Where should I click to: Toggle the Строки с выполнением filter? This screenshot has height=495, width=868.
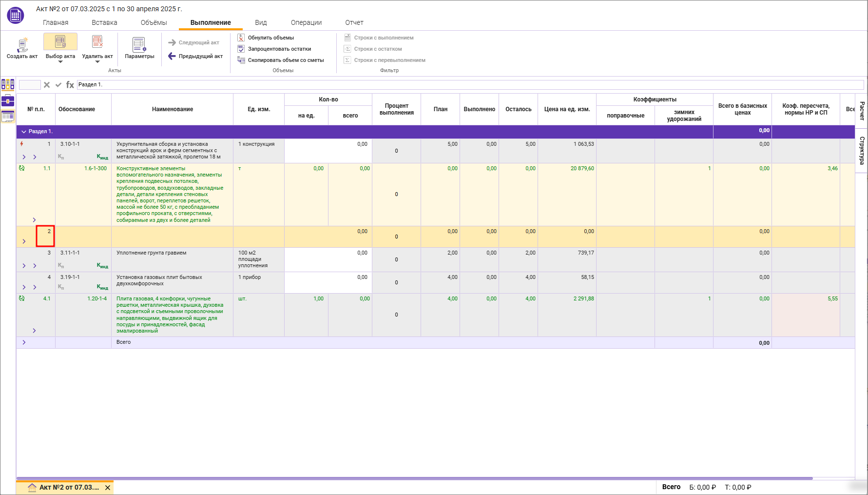tap(383, 38)
